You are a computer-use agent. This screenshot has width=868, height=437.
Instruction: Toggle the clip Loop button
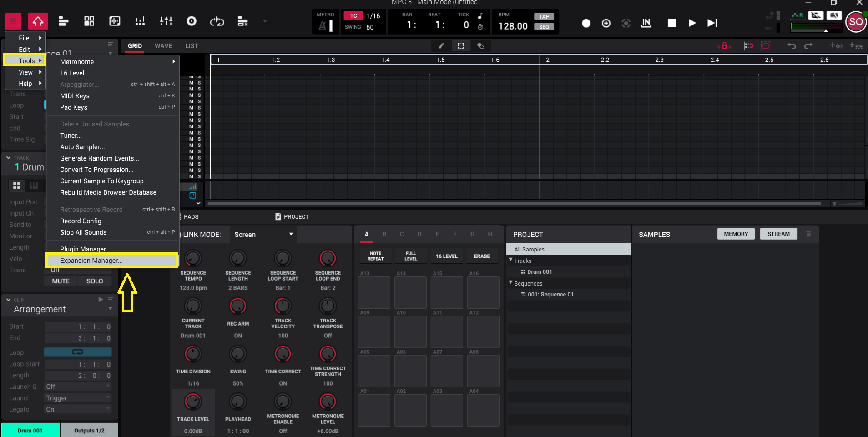(x=78, y=352)
